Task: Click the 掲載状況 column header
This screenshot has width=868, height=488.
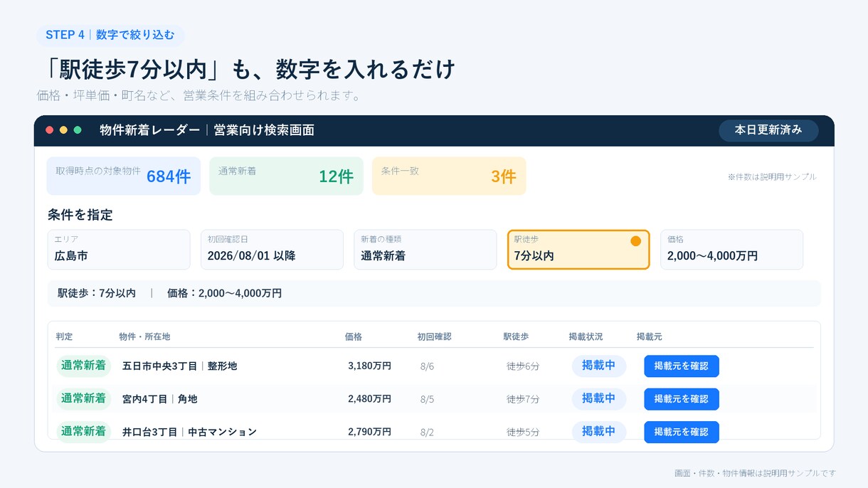Action: pos(586,336)
